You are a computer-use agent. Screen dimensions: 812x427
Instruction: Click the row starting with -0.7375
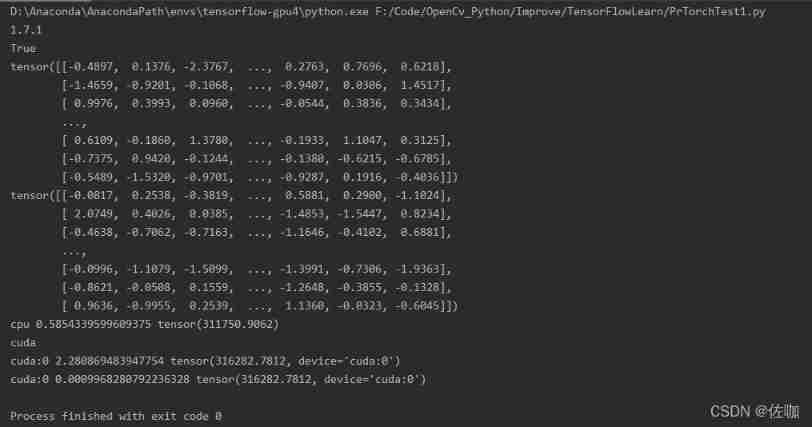255,158
